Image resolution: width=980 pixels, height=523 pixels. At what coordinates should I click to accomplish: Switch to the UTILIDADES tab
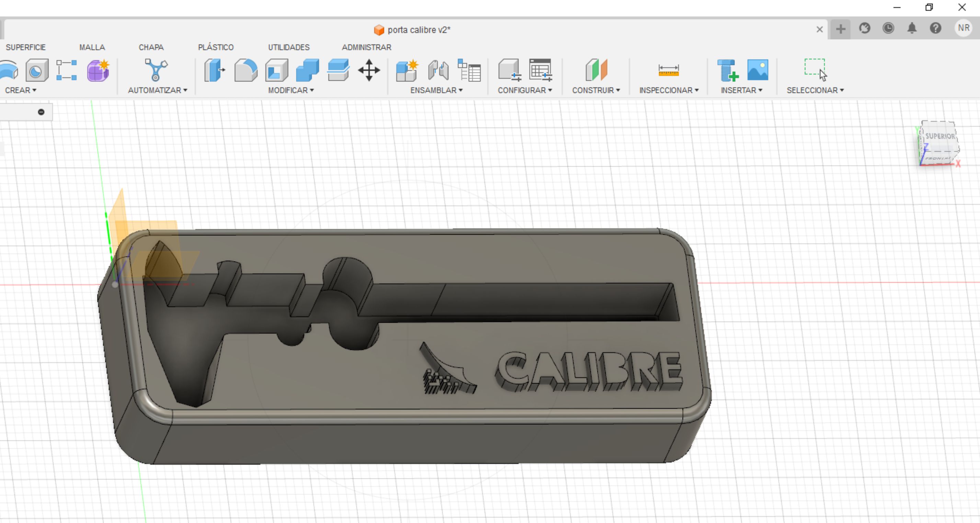pyautogui.click(x=289, y=47)
